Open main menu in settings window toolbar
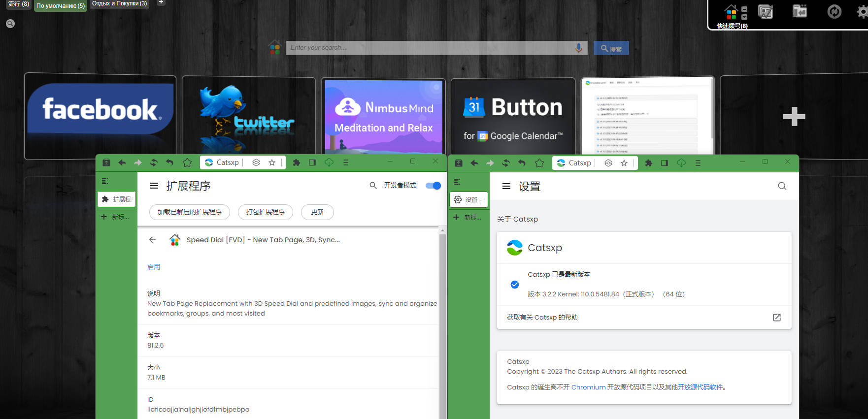Image resolution: width=868 pixels, height=419 pixels. pyautogui.click(x=698, y=163)
